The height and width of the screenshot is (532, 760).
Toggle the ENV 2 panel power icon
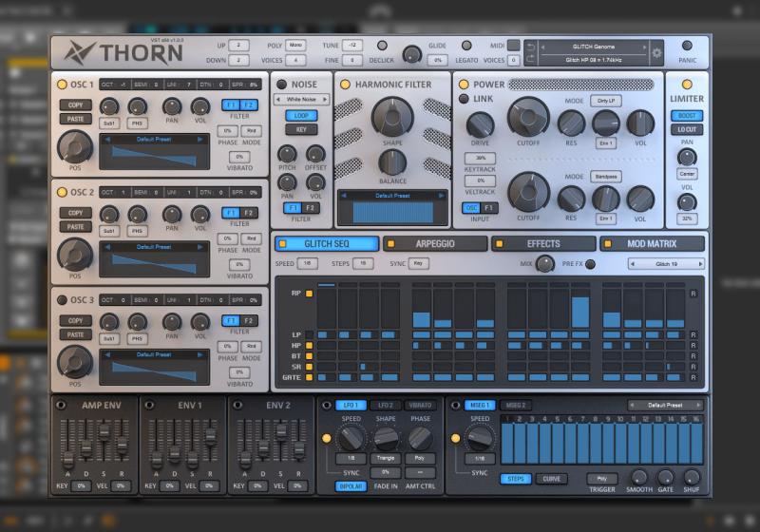pos(237,405)
